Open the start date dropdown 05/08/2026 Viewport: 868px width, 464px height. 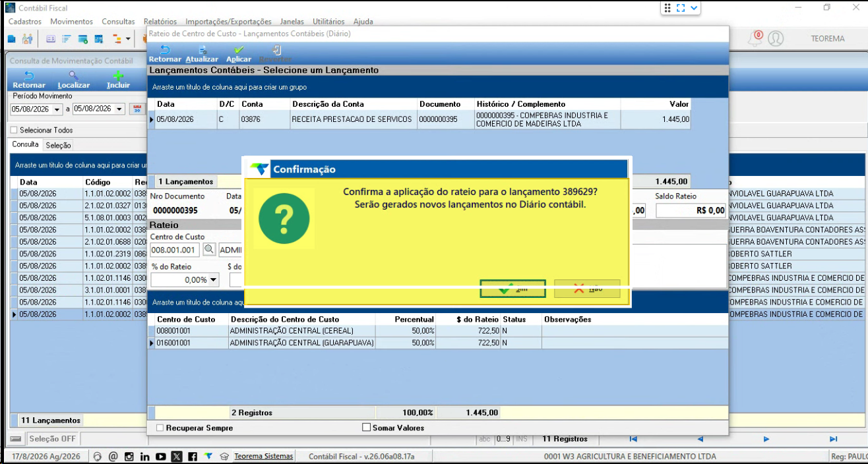(57, 109)
